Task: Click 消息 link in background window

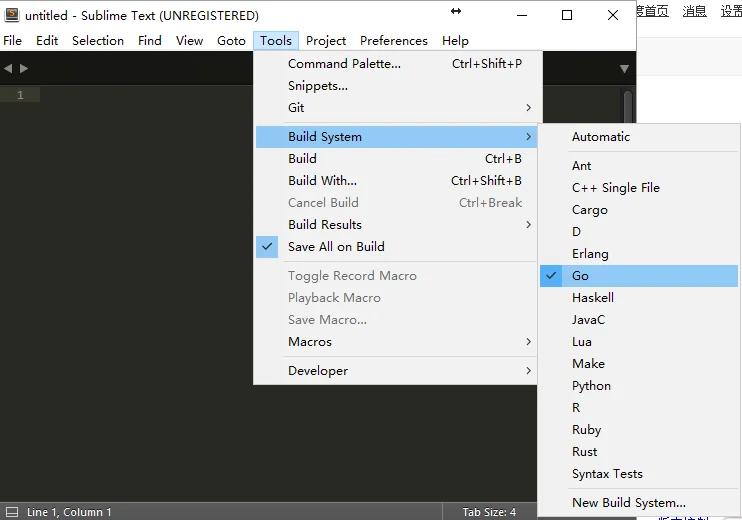Action: 694,10
